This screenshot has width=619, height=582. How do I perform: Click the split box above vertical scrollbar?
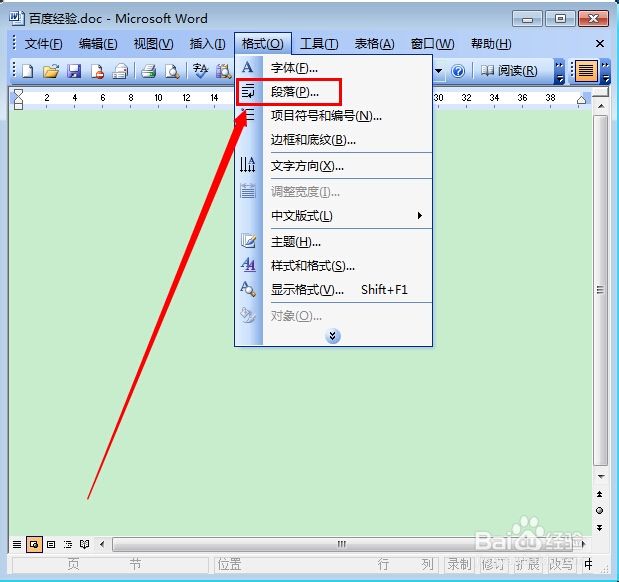pyautogui.click(x=601, y=92)
